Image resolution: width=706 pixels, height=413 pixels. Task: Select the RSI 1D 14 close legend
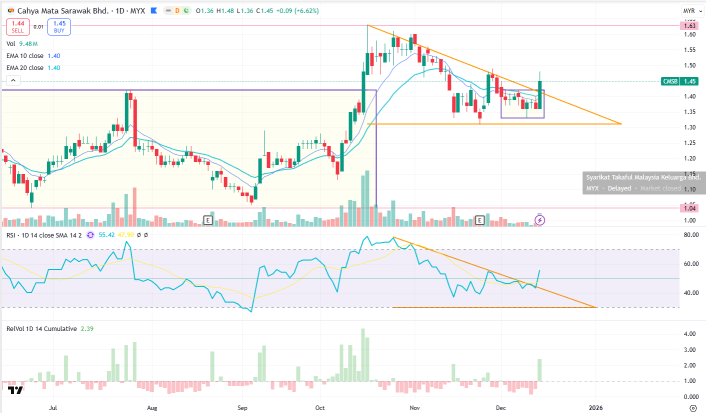tap(44, 235)
